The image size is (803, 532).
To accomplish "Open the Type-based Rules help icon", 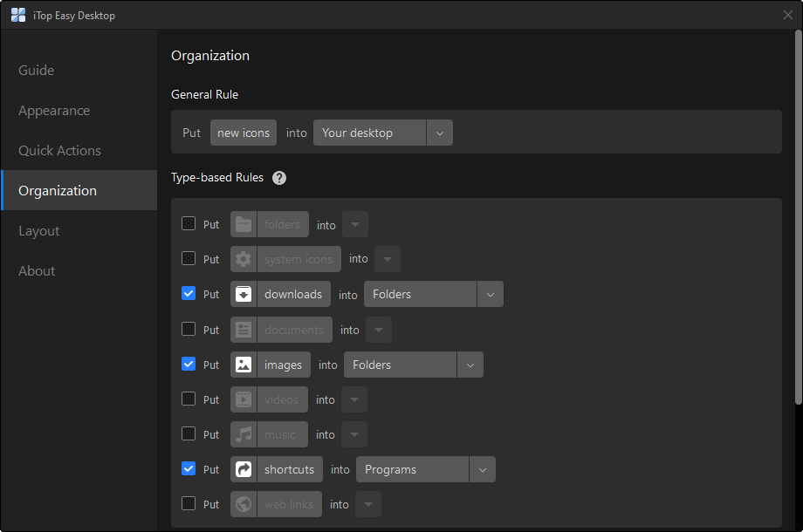I will (279, 178).
